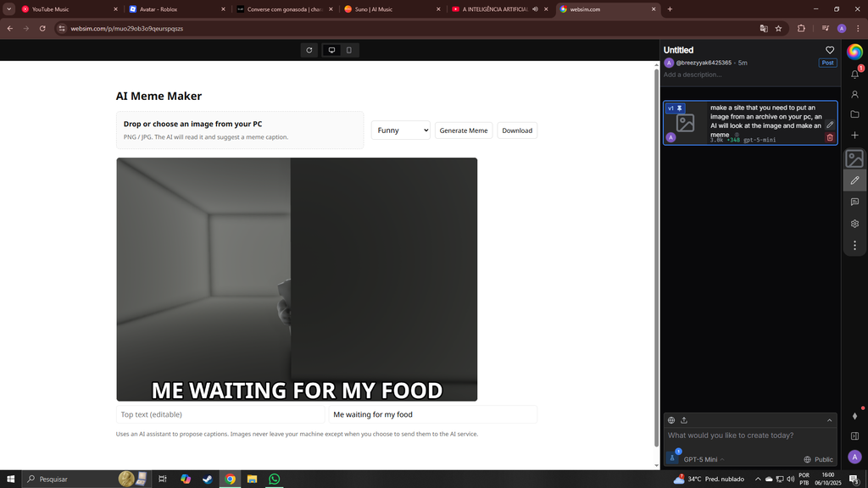Open the notifications bell in the sidebar
868x488 pixels.
pos(854,74)
